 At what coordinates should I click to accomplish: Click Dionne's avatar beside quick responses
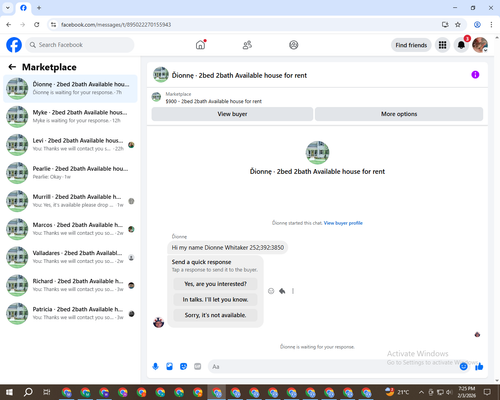pyautogui.click(x=158, y=322)
